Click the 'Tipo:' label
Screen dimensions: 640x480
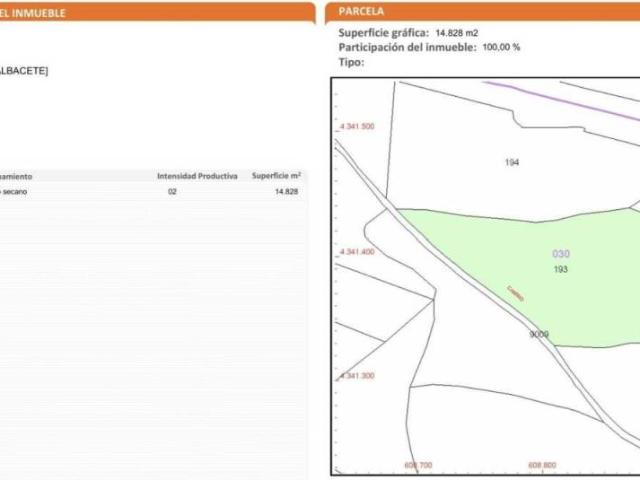click(351, 62)
